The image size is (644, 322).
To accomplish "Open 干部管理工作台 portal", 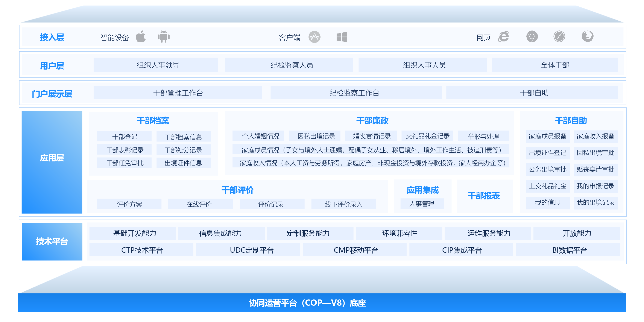I will [x=178, y=93].
